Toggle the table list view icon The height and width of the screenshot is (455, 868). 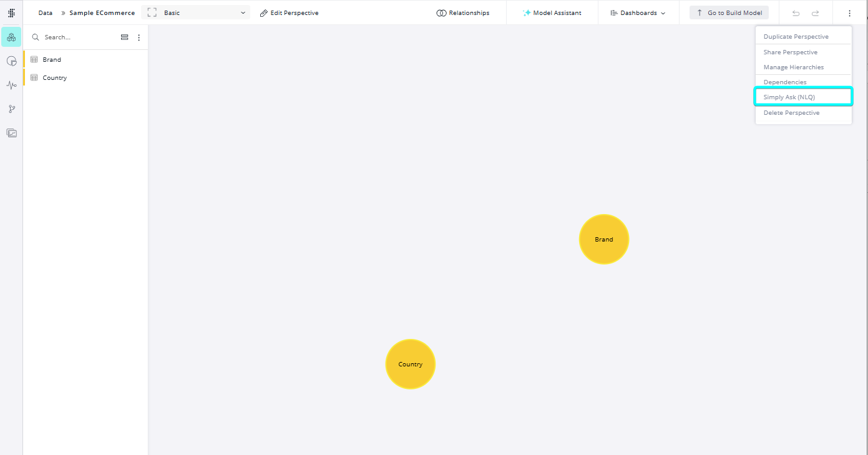124,37
